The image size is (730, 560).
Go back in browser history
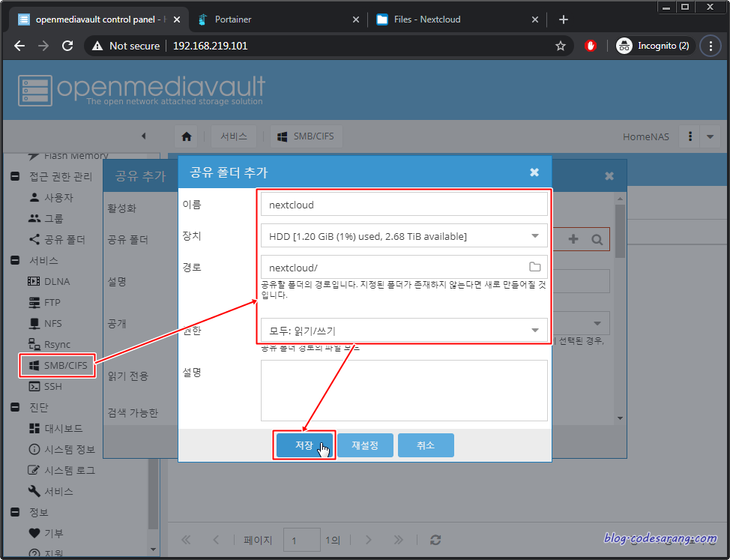19,46
